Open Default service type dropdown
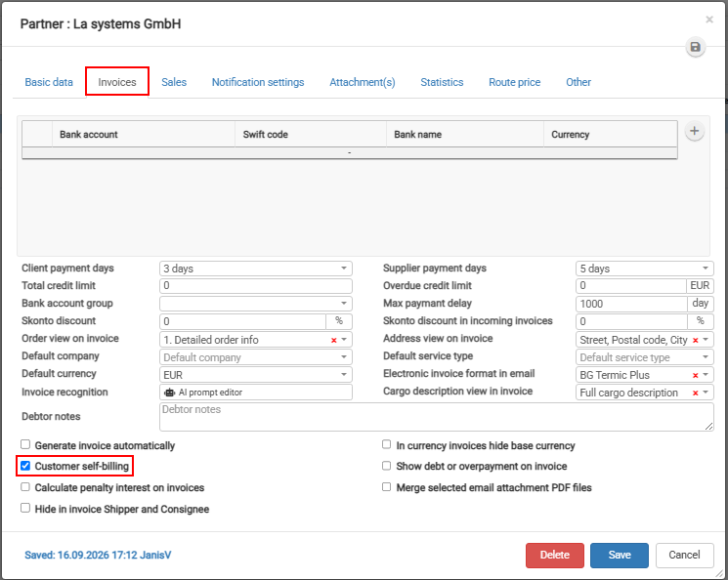Viewport: 728px width, 580px height. point(644,357)
